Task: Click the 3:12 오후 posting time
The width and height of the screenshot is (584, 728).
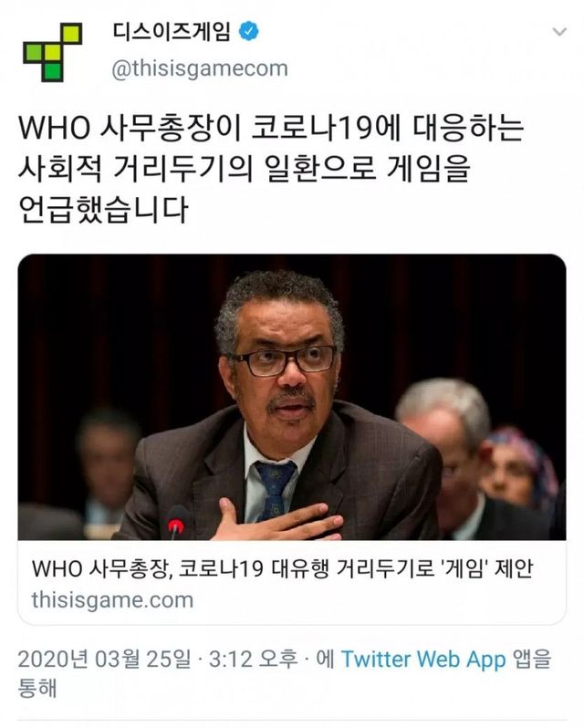Action: tap(254, 660)
